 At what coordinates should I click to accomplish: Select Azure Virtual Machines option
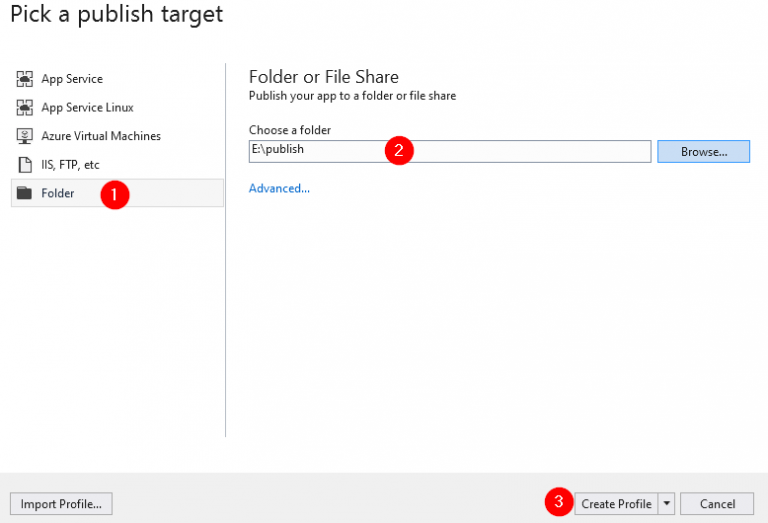pyautogui.click(x=100, y=136)
